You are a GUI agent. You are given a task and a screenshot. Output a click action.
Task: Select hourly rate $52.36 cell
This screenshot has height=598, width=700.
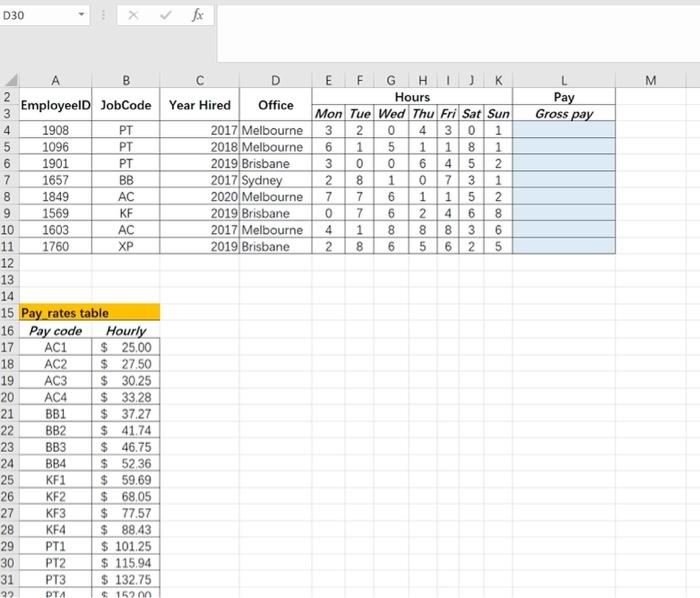click(126, 463)
